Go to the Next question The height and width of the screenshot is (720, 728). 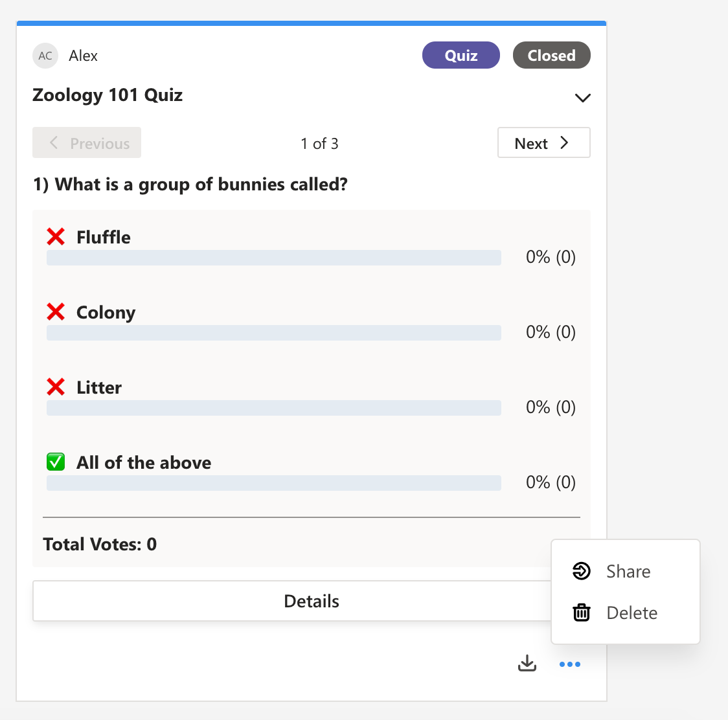pyautogui.click(x=543, y=143)
